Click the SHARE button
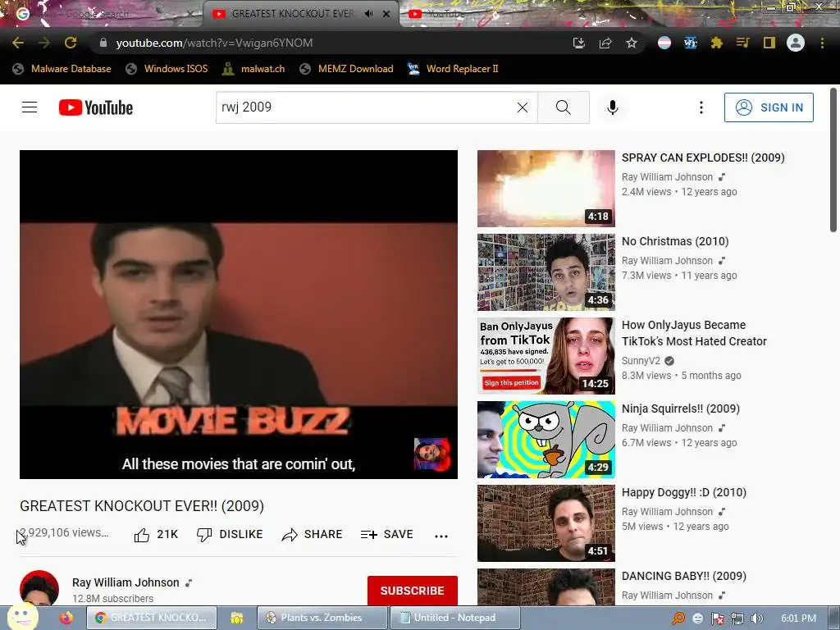840x630 pixels. [312, 534]
